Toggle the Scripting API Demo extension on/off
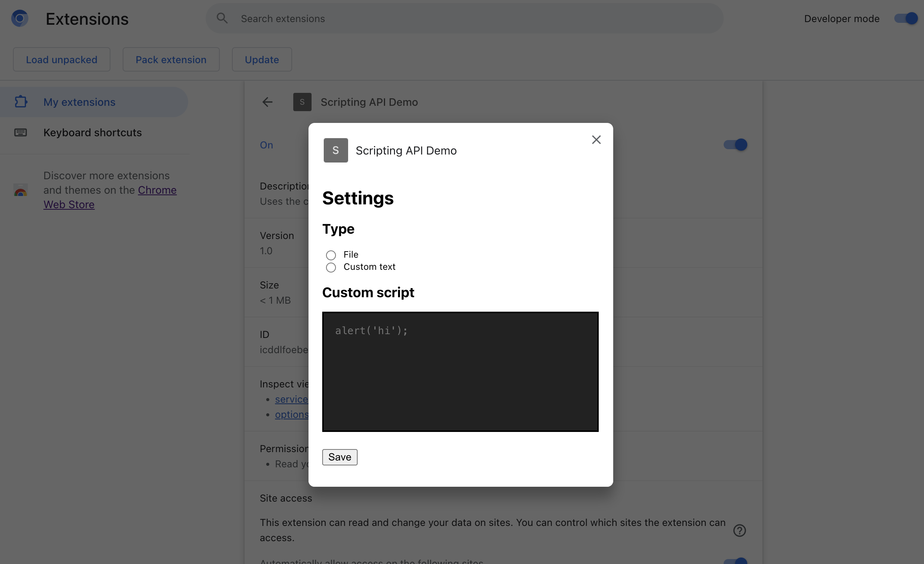Viewport: 924px width, 564px height. coord(735,145)
